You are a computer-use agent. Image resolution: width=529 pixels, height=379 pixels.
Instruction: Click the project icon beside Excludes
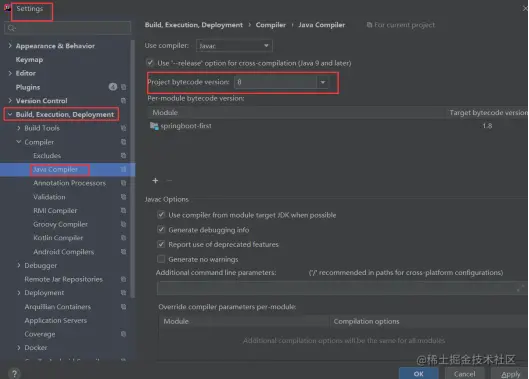point(123,156)
